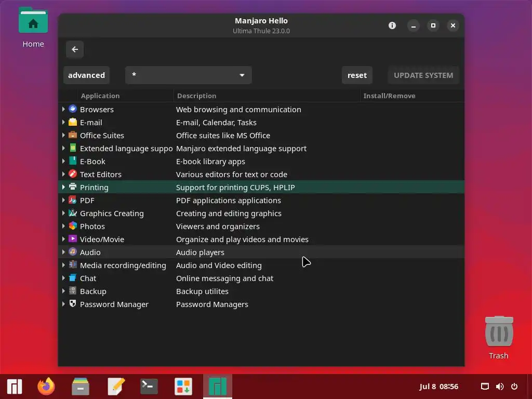This screenshot has width=532, height=399.
Task: Launch the terminal from taskbar
Action: click(149, 387)
